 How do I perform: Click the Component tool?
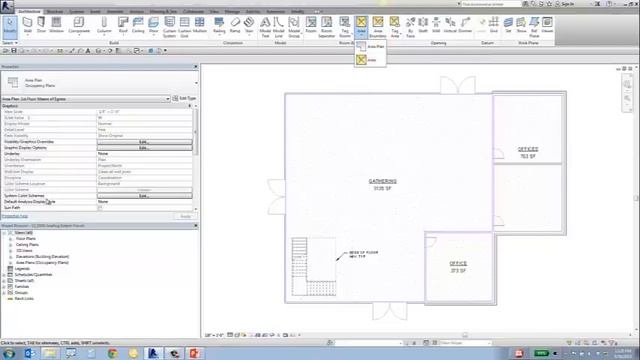pos(79,25)
